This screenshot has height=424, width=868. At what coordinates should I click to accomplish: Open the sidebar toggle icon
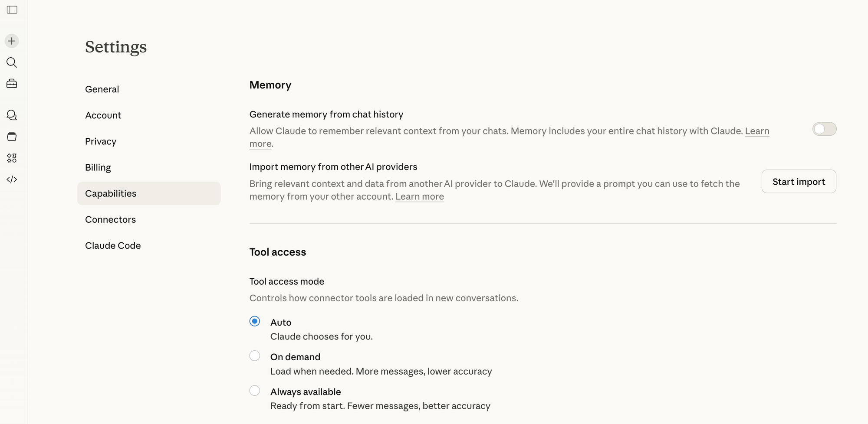(12, 10)
